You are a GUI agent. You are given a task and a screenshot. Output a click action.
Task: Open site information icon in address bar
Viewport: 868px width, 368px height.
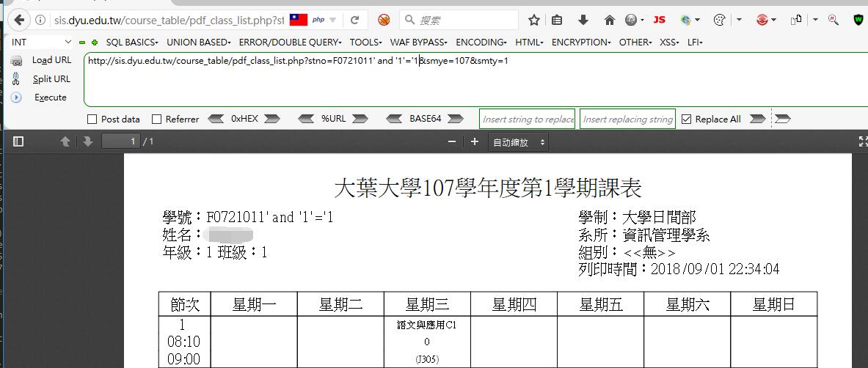40,21
